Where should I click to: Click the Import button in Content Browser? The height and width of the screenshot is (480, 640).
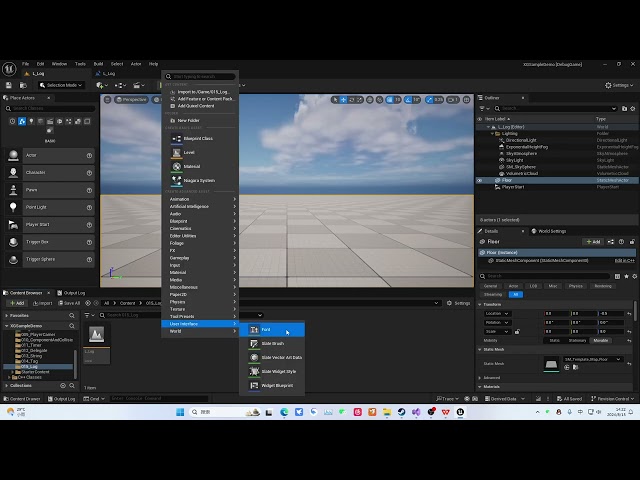[42, 303]
